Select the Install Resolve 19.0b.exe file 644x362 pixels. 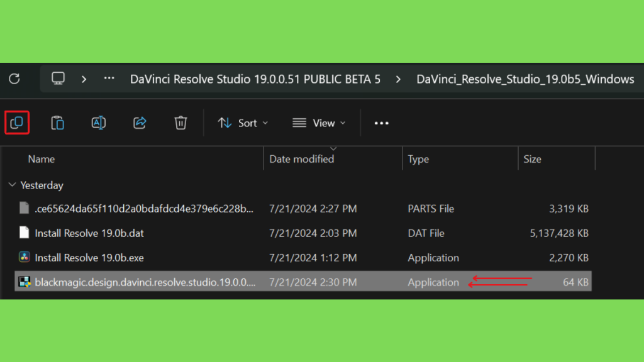pos(89,258)
